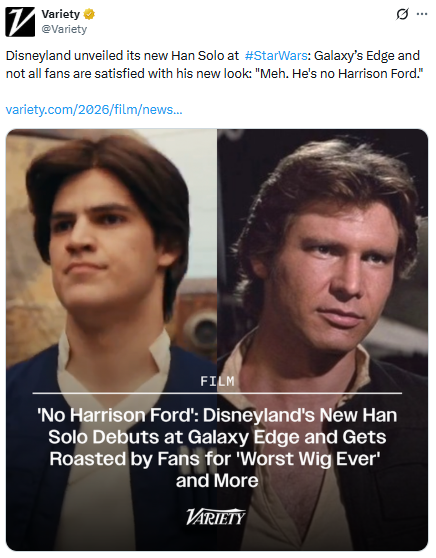Open the 'No Harrison Ford' headline text
The width and height of the screenshot is (436, 558).
click(x=217, y=448)
